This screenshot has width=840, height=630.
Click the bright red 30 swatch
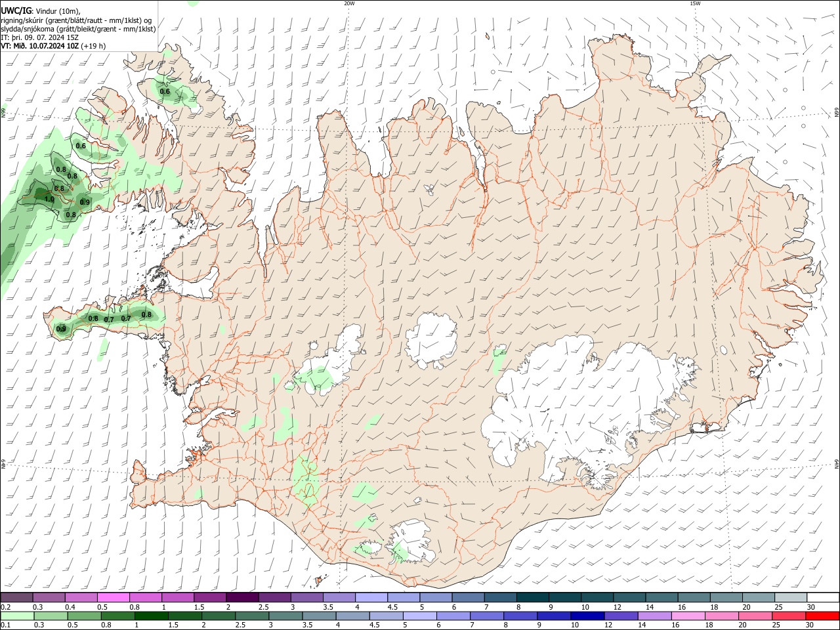[x=822, y=616]
